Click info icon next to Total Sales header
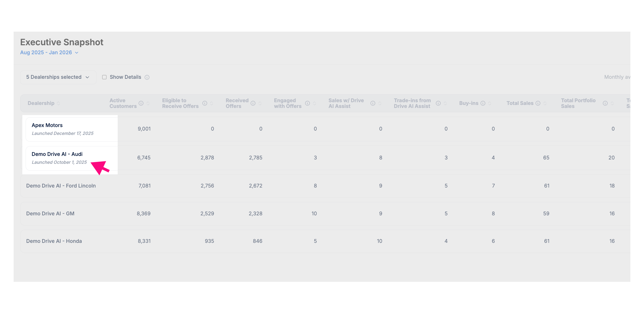The image size is (644, 314). tap(538, 103)
